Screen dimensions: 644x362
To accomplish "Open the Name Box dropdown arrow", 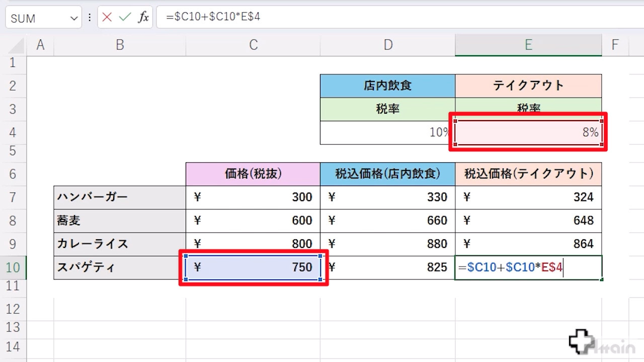I will tap(74, 19).
